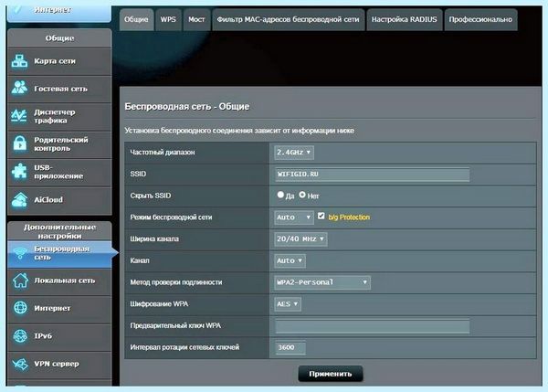Open the Network Map (Карта сети) icon
The width and height of the screenshot is (548, 392).
pos(19,61)
